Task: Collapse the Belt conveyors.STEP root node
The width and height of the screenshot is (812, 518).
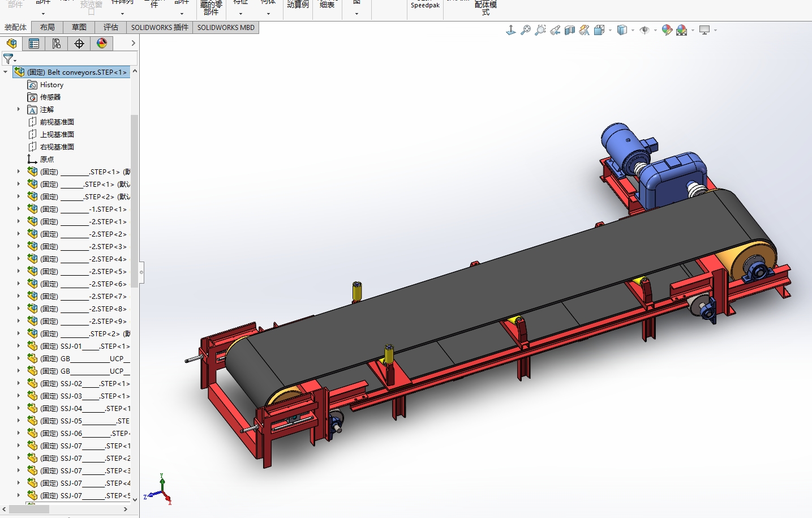Action: [x=6, y=72]
